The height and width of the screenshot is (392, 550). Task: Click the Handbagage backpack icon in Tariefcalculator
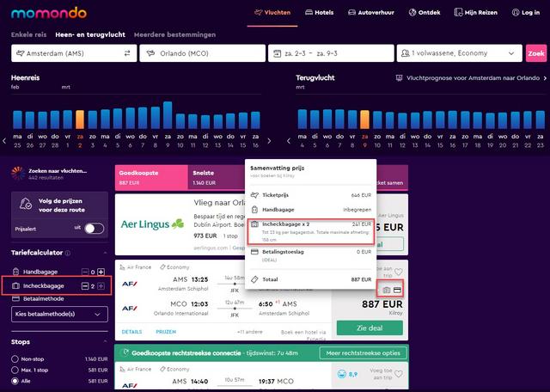point(15,272)
